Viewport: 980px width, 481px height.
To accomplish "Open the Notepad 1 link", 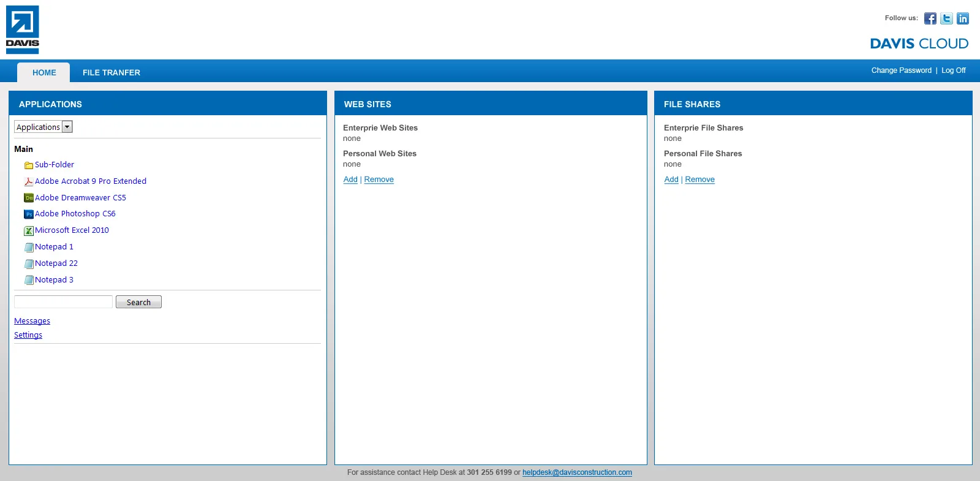I will click(54, 247).
